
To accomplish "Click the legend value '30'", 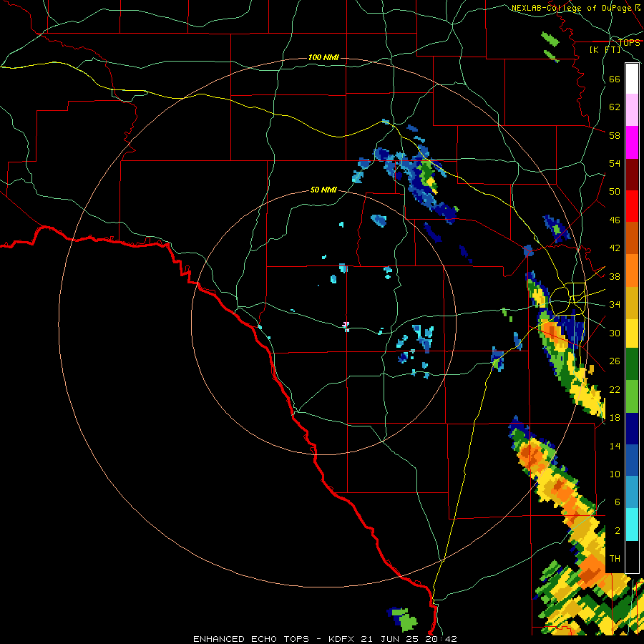I will (615, 333).
